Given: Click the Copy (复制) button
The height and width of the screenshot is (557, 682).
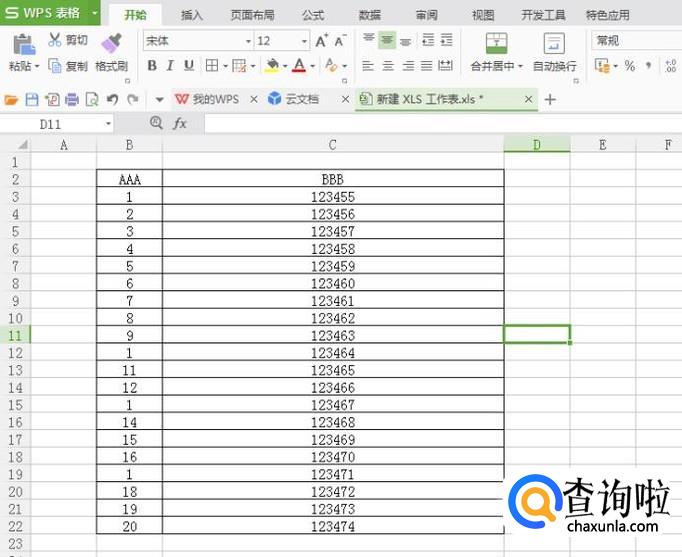Looking at the screenshot, I should (x=67, y=66).
